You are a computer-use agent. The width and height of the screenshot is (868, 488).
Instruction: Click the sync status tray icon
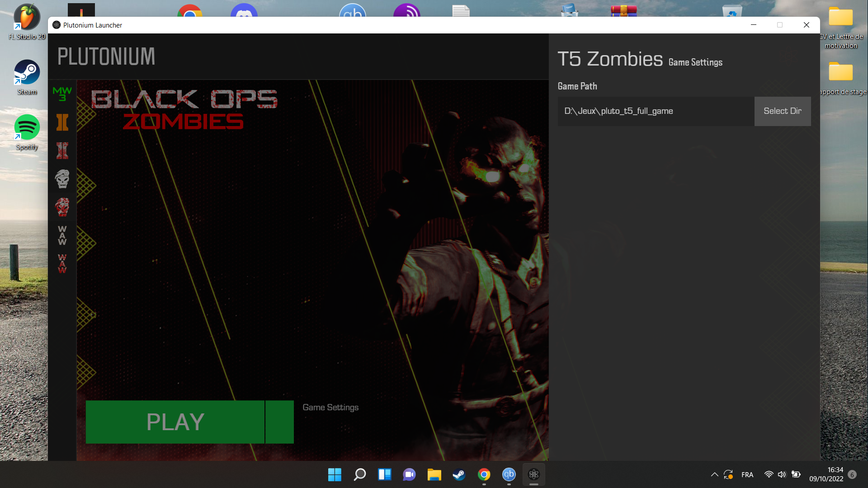(x=728, y=474)
